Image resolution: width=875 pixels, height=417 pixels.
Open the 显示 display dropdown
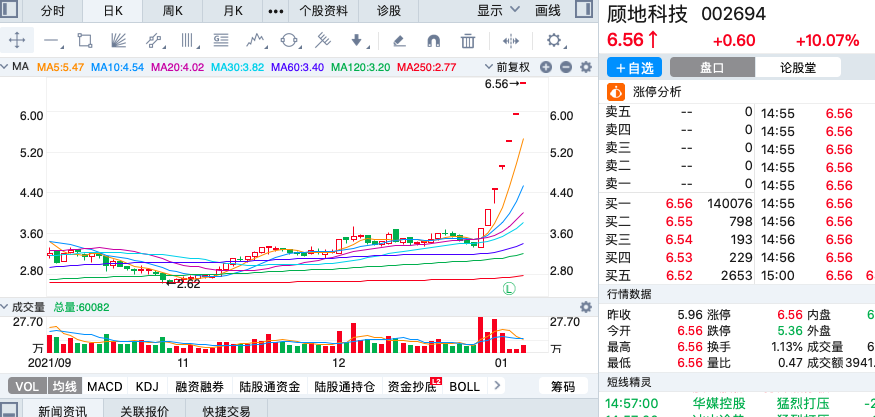tap(498, 10)
